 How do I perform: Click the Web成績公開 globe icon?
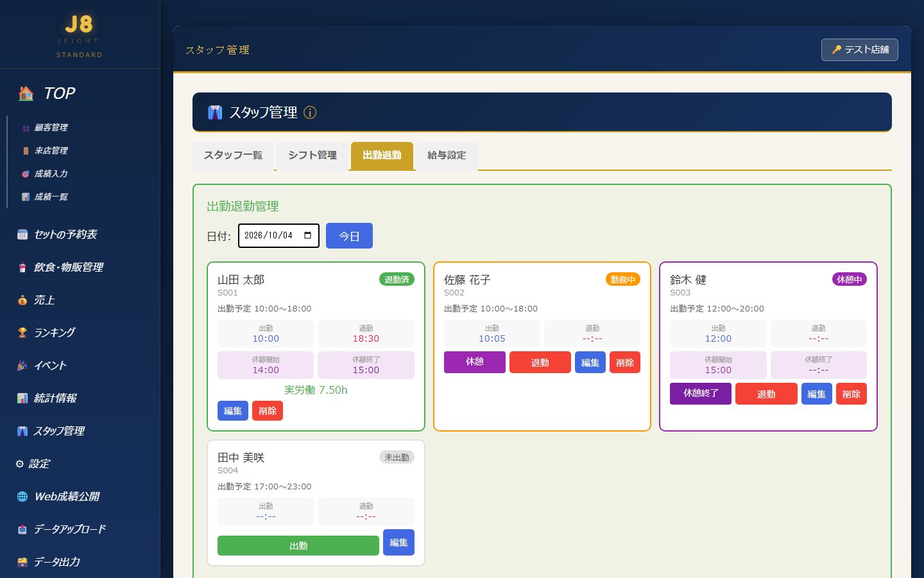[x=22, y=496]
